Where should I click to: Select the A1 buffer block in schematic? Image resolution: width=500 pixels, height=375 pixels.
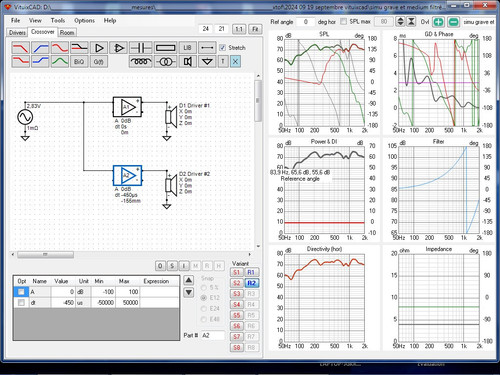click(128, 107)
